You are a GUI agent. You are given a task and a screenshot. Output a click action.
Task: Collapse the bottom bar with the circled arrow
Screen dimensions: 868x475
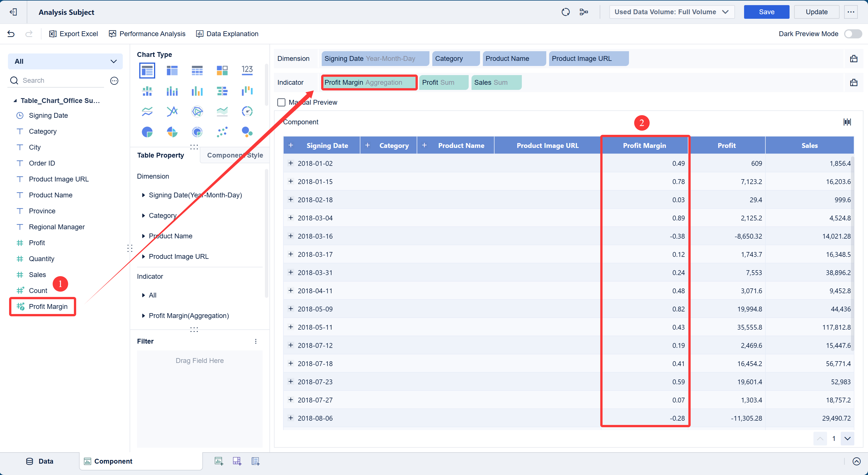(857, 461)
